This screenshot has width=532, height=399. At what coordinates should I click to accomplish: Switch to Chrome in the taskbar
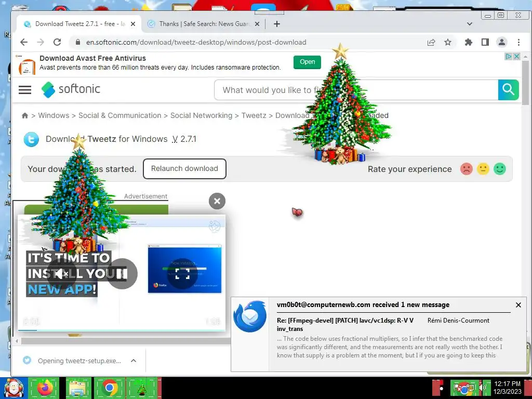109,388
